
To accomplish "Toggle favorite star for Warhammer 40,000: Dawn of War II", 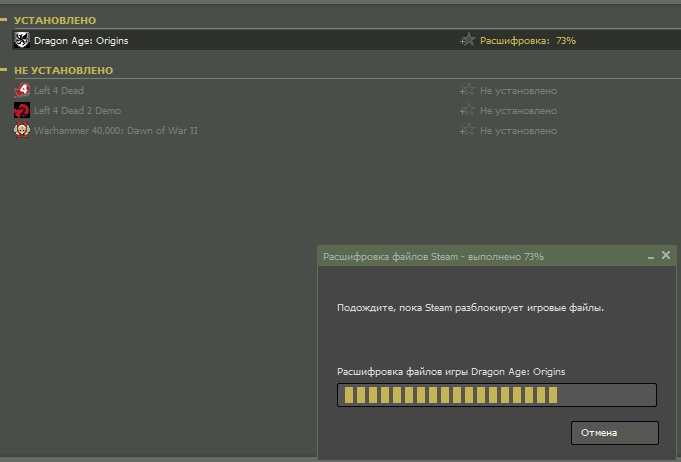I will pos(468,130).
